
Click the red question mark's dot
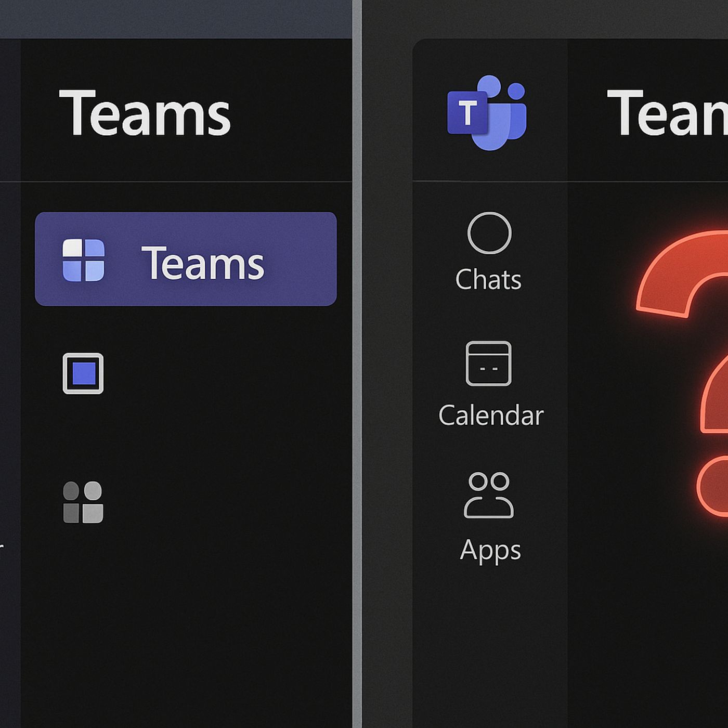click(713, 487)
